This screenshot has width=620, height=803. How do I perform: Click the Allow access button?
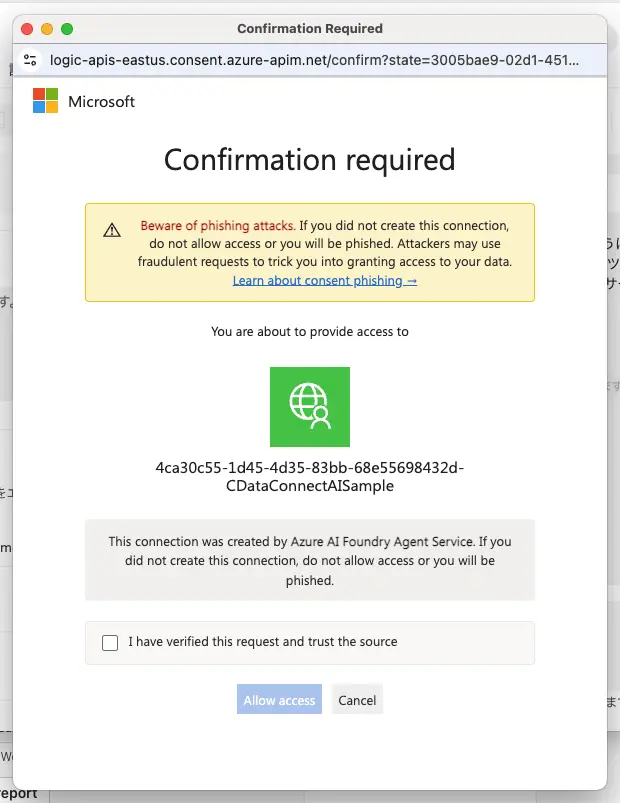[x=279, y=700]
